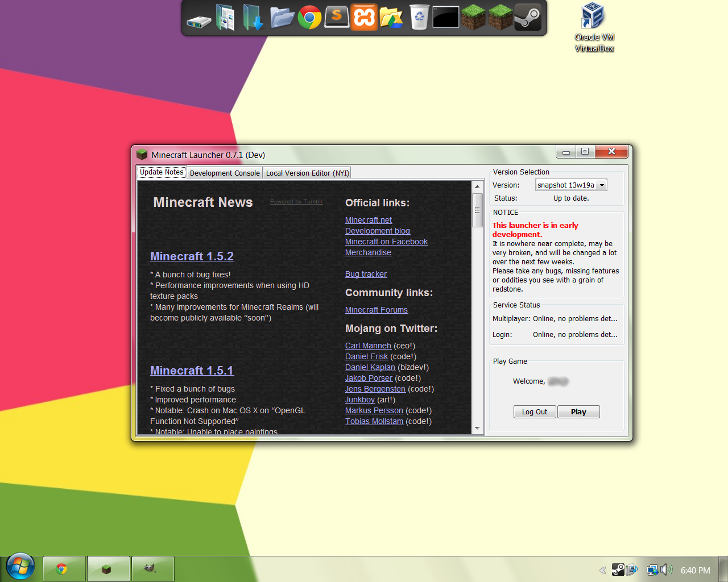The image size is (728, 582).
Task: Click the Minecraft Launcher title bar icon
Action: pyautogui.click(x=142, y=155)
